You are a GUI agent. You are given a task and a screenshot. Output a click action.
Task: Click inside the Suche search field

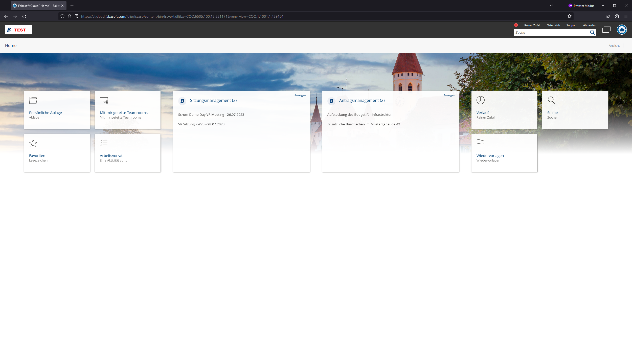coord(544,32)
